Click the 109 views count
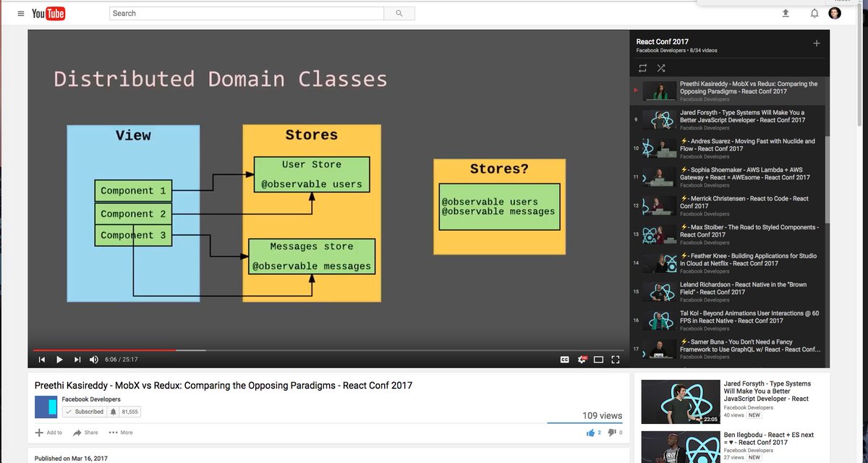This screenshot has width=868, height=463. coord(602,416)
